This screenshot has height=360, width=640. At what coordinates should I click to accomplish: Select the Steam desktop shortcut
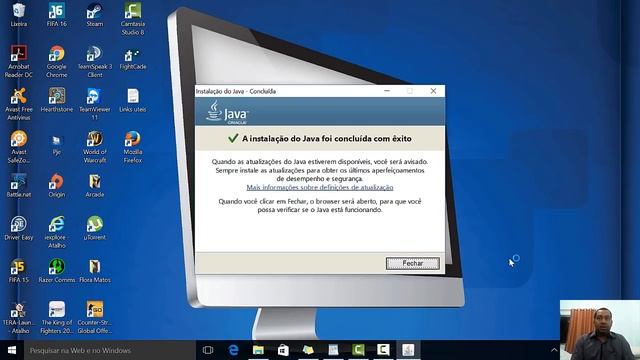coord(94,15)
